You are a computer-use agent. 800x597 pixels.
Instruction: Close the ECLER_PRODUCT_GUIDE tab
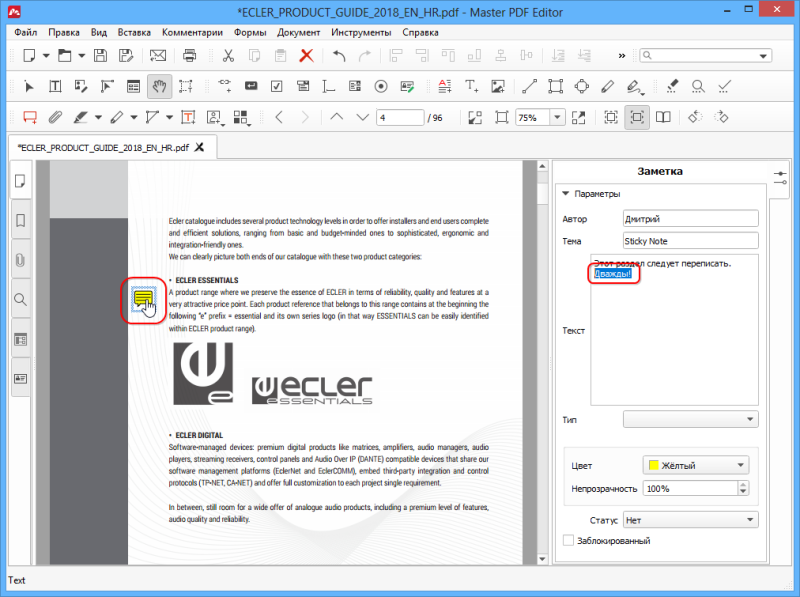[199, 147]
